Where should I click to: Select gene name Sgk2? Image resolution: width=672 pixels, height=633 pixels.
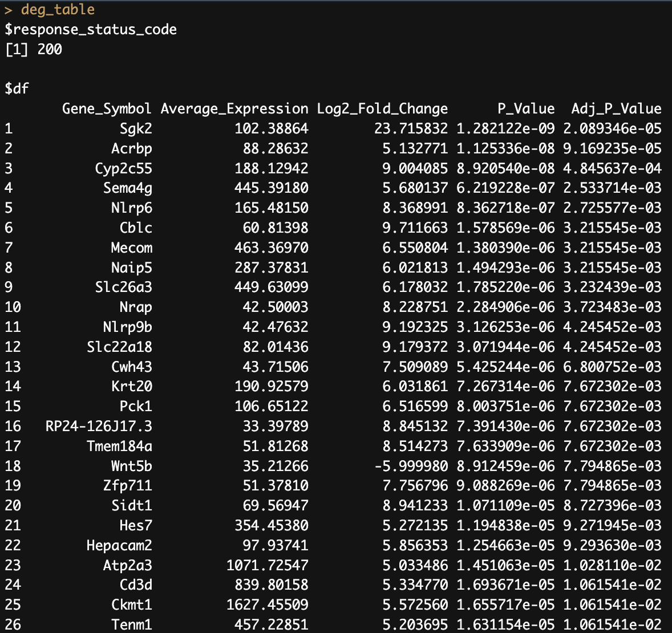tap(136, 128)
